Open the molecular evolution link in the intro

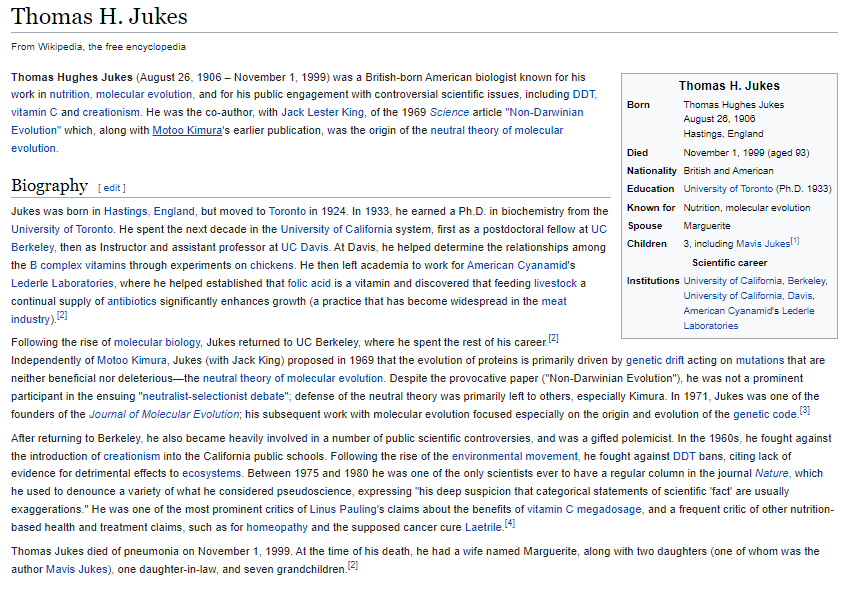pos(144,95)
